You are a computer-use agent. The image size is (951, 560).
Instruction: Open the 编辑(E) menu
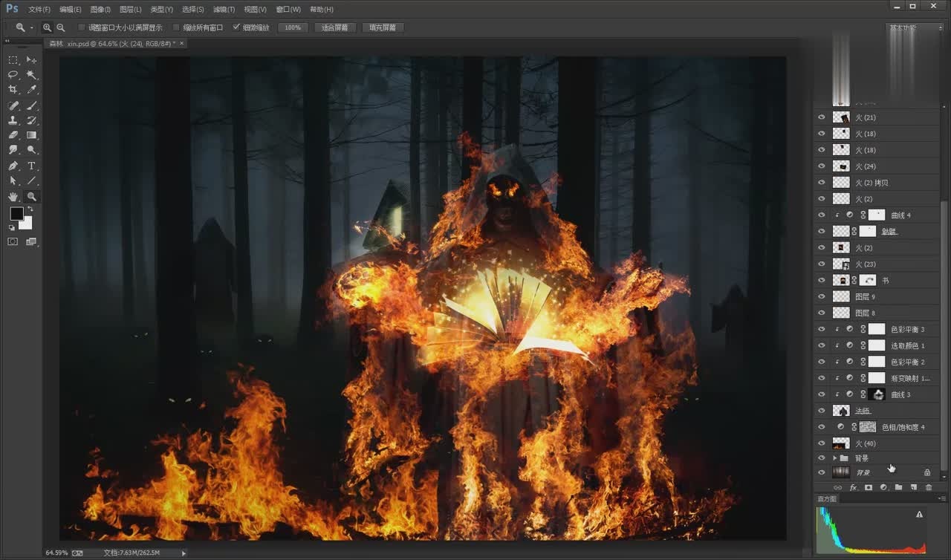click(x=71, y=10)
